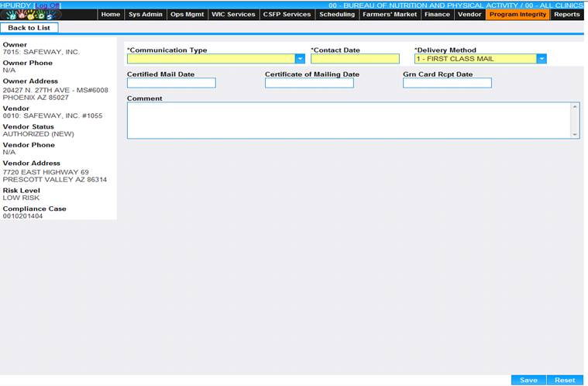This screenshot has width=588, height=386.
Task: Open the Program Integrity menu
Action: [518, 15]
